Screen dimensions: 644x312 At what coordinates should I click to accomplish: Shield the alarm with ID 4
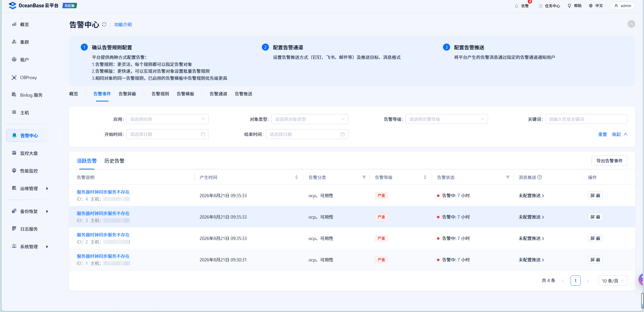click(x=595, y=196)
